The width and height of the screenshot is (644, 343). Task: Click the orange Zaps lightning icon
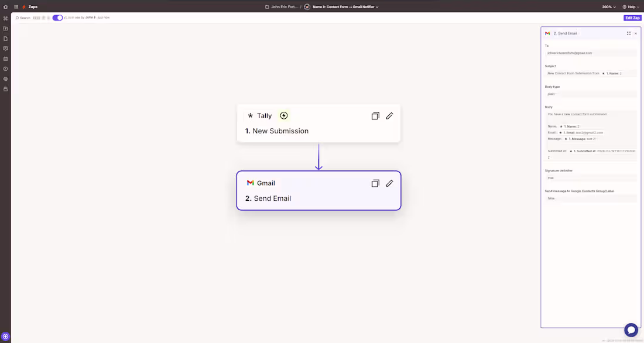click(23, 6)
